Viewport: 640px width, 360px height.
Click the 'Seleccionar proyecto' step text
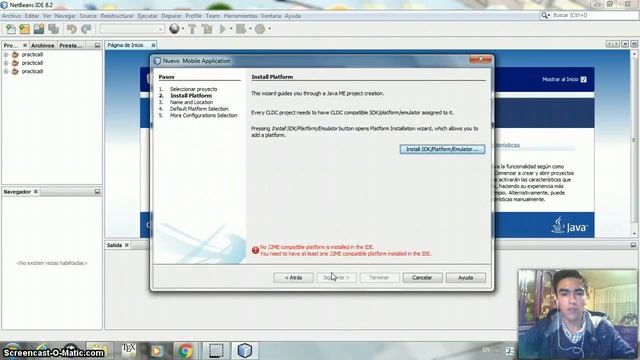(x=193, y=89)
